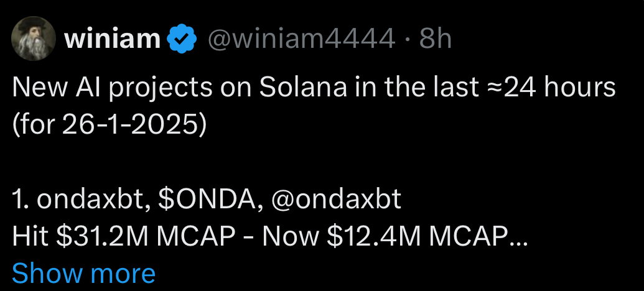Click the trailing ellipsis after the last MCAP

coord(519,239)
